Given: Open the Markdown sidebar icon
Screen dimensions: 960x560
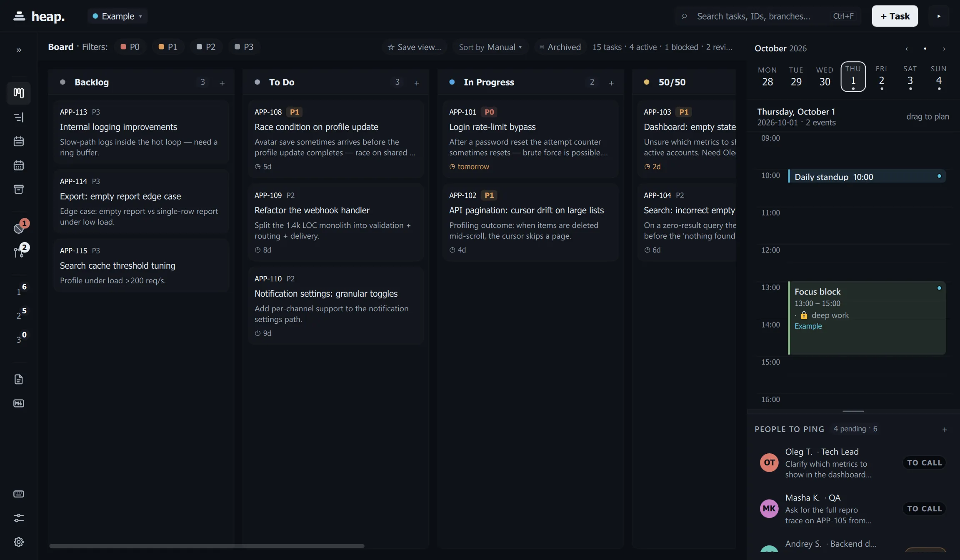Looking at the screenshot, I should (x=19, y=403).
